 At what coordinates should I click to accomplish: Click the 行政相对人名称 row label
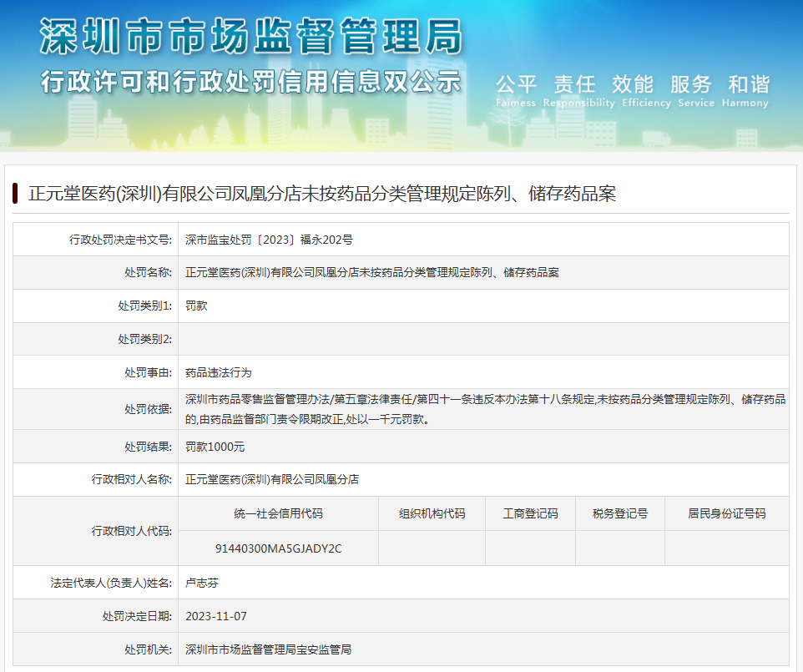point(132,479)
